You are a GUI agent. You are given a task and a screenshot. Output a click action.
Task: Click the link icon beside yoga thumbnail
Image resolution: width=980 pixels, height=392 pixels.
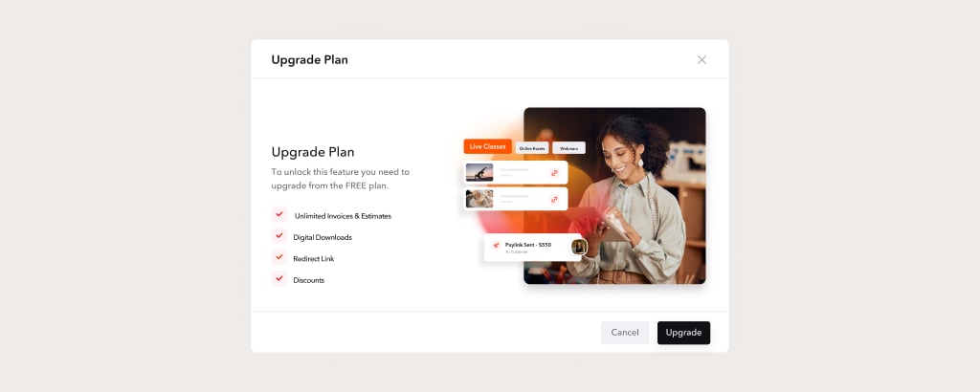coord(554,173)
